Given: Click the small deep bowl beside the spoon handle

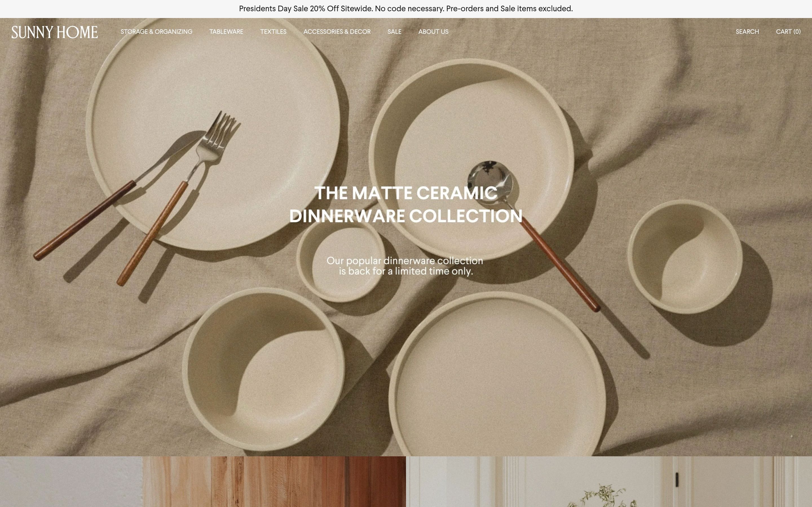Looking at the screenshot, I should [x=685, y=257].
